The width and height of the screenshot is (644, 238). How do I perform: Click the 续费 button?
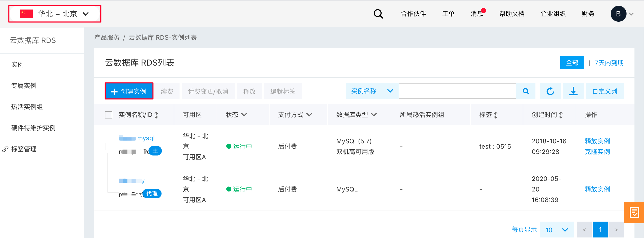tap(167, 91)
